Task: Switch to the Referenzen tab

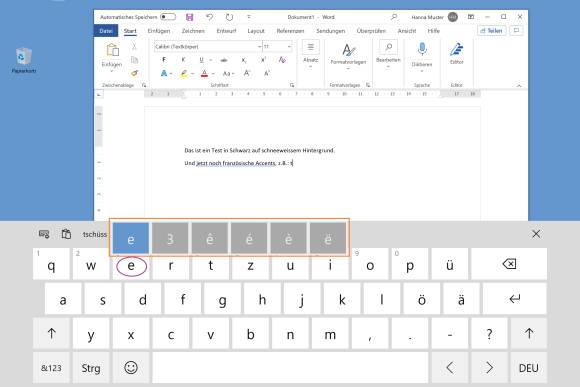Action: point(290,31)
